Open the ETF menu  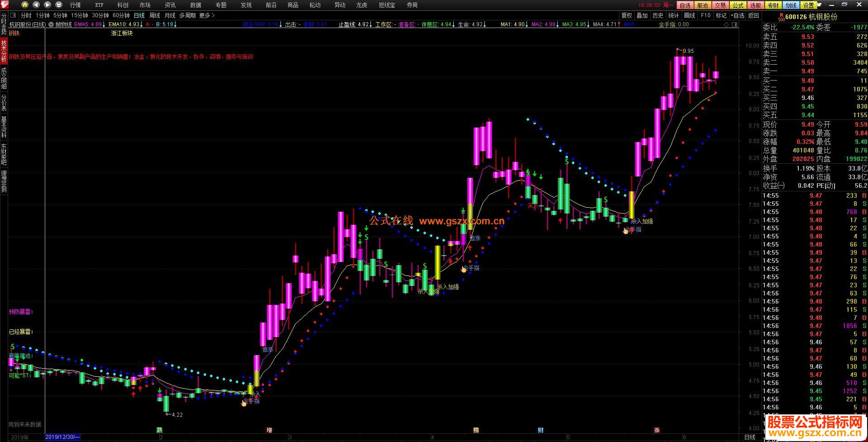[x=99, y=5]
